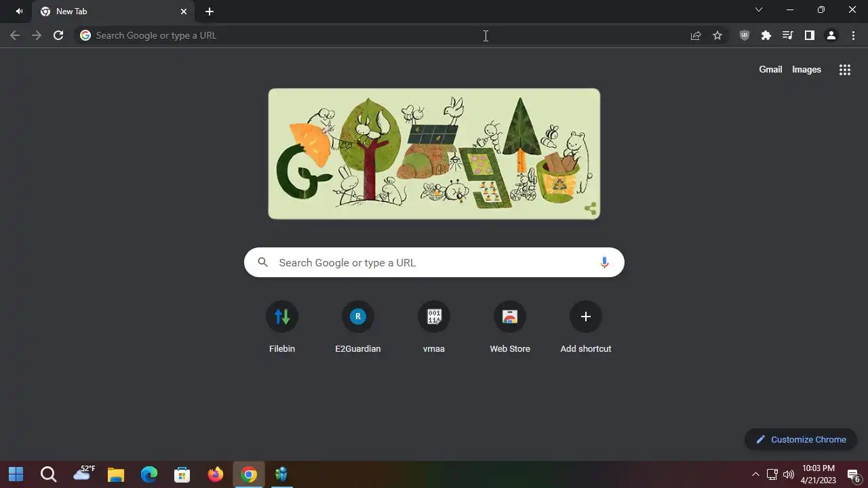Open the last pinned taskbar app

(281, 474)
